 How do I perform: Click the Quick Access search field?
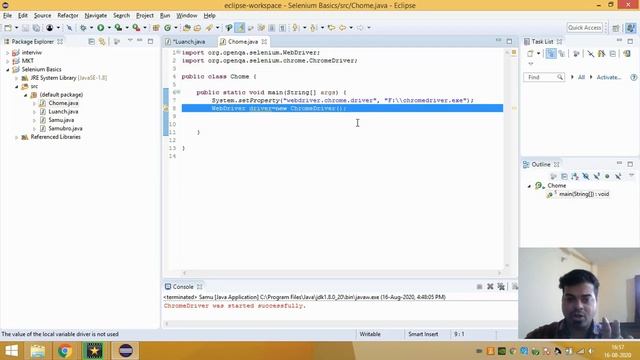[584, 28]
